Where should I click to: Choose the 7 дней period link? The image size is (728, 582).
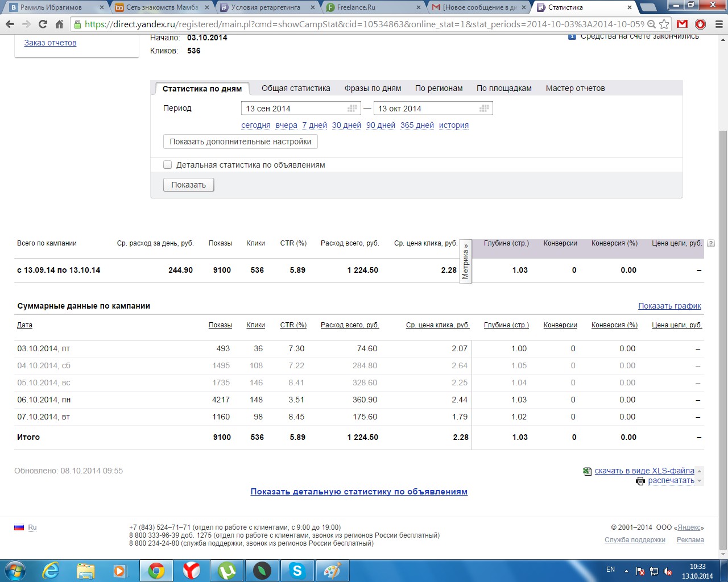(x=315, y=126)
